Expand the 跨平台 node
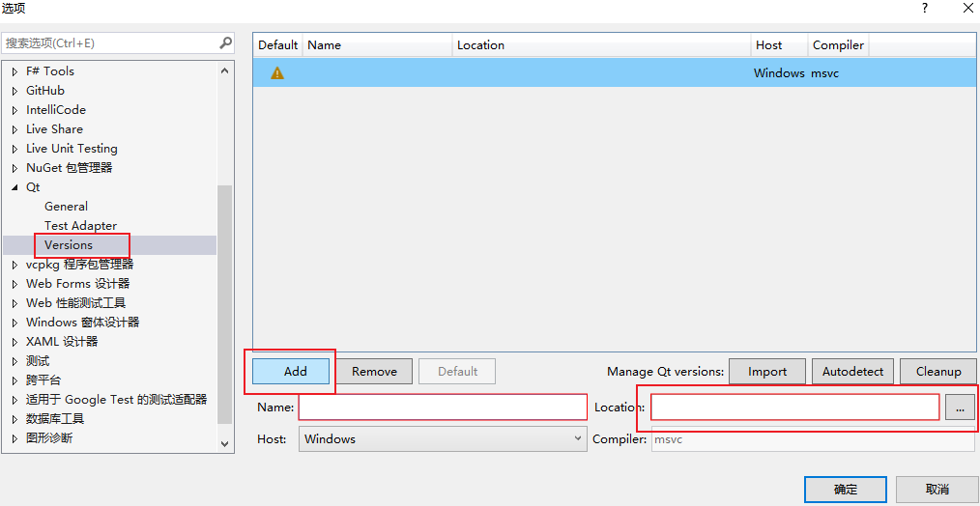The width and height of the screenshot is (980, 506). click(x=15, y=381)
